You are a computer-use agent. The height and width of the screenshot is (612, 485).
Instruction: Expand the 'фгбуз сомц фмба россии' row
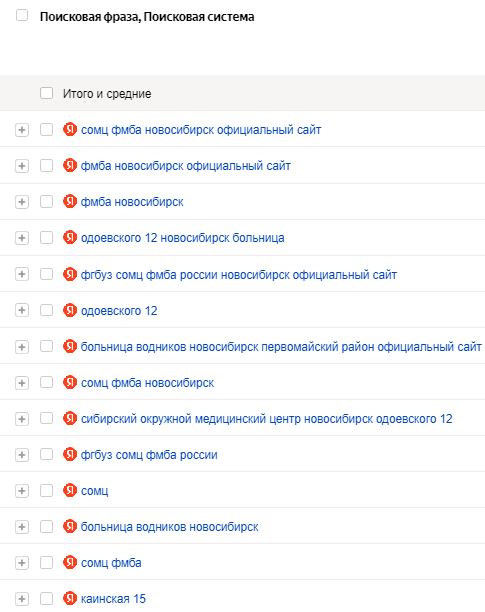pos(22,455)
